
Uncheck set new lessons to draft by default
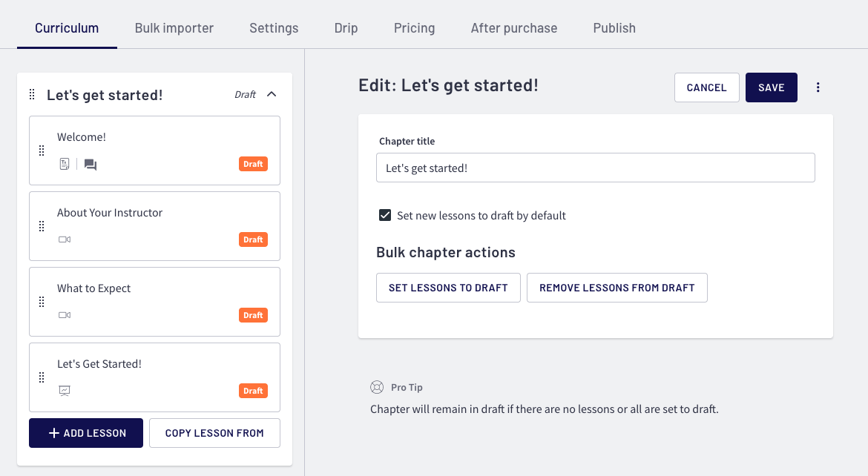pyautogui.click(x=385, y=214)
